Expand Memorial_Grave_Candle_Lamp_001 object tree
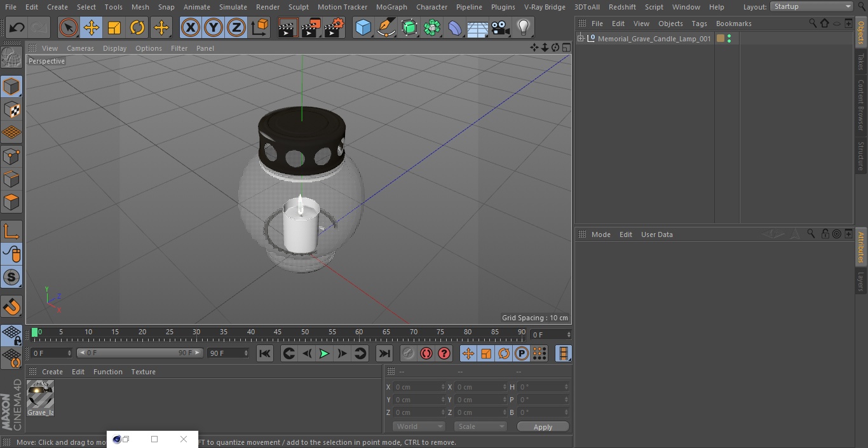The image size is (868, 448). pyautogui.click(x=580, y=39)
